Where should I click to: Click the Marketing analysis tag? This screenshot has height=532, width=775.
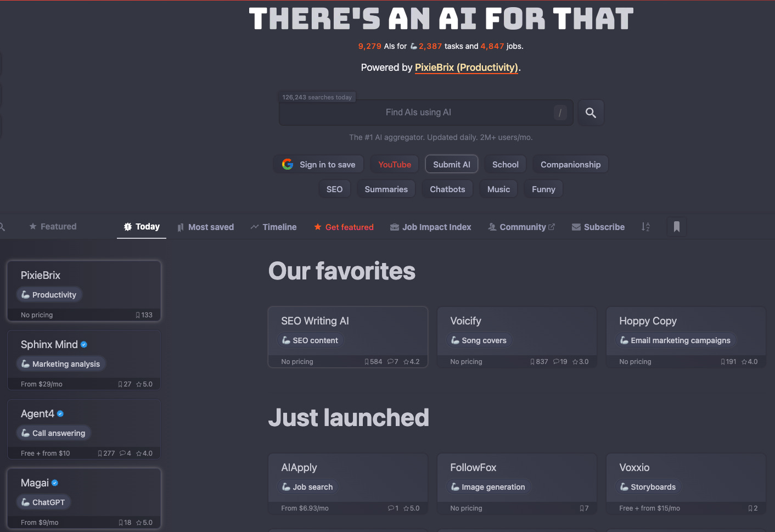pyautogui.click(x=61, y=364)
